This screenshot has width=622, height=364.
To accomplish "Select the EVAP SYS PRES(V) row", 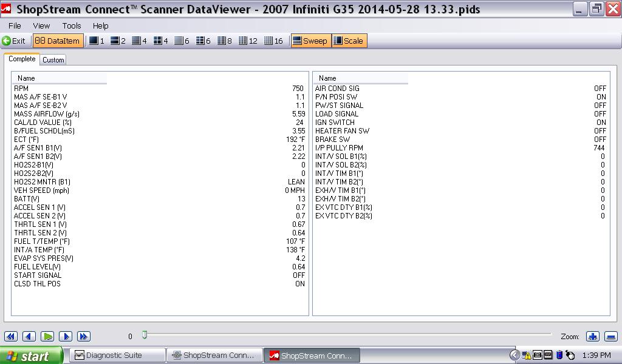I will 160,258.
